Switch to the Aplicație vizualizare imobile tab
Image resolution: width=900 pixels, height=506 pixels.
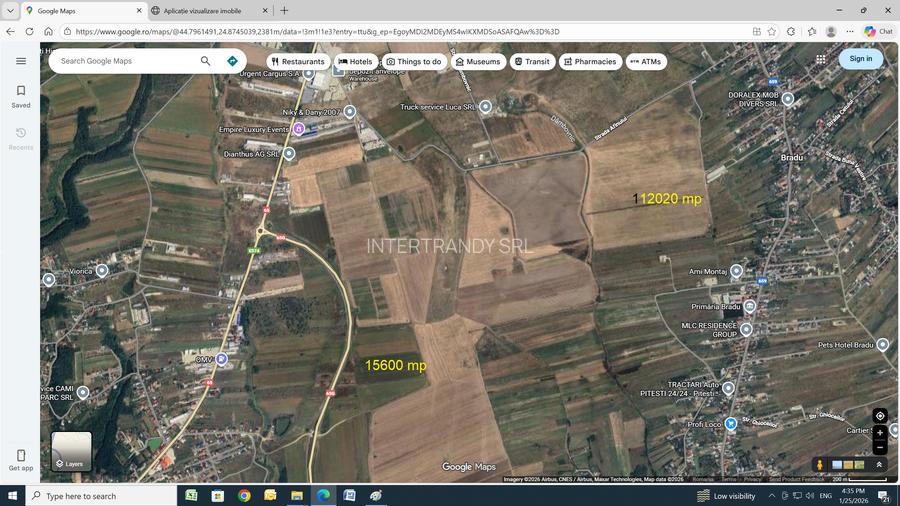click(x=208, y=10)
